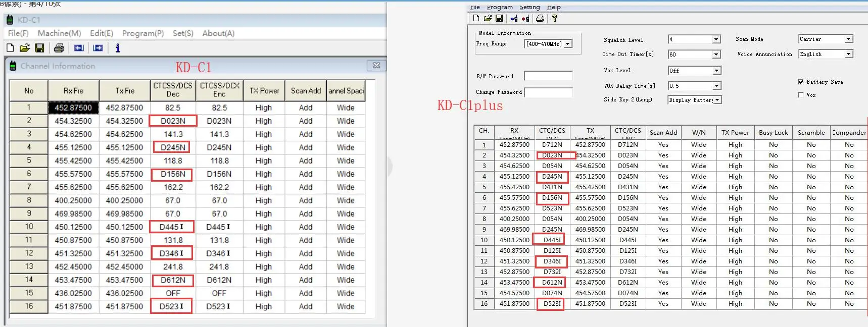
Task: Expand the Voice Annunciation dropdown
Action: (x=849, y=54)
